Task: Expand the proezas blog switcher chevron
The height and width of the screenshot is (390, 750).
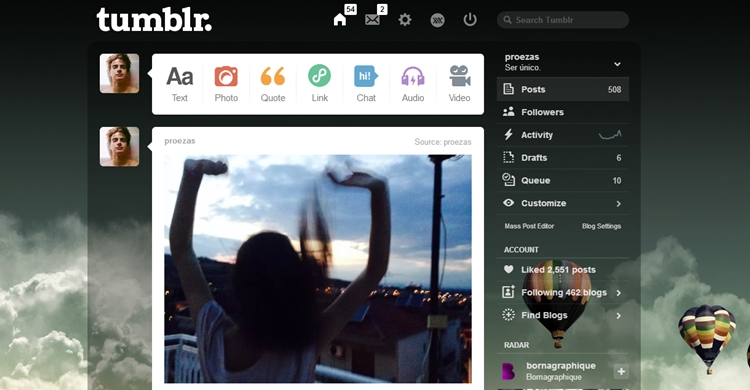Action: 618,64
